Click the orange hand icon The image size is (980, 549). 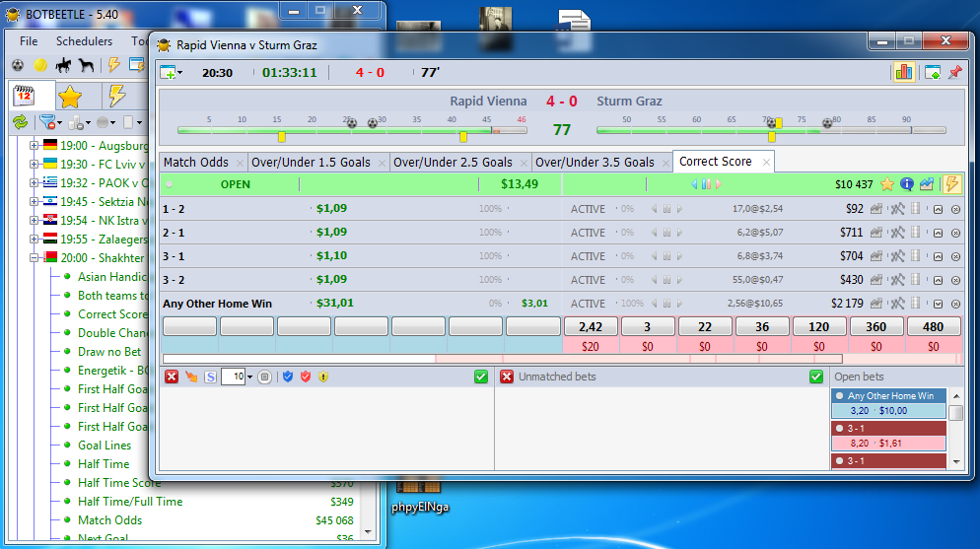tap(191, 377)
